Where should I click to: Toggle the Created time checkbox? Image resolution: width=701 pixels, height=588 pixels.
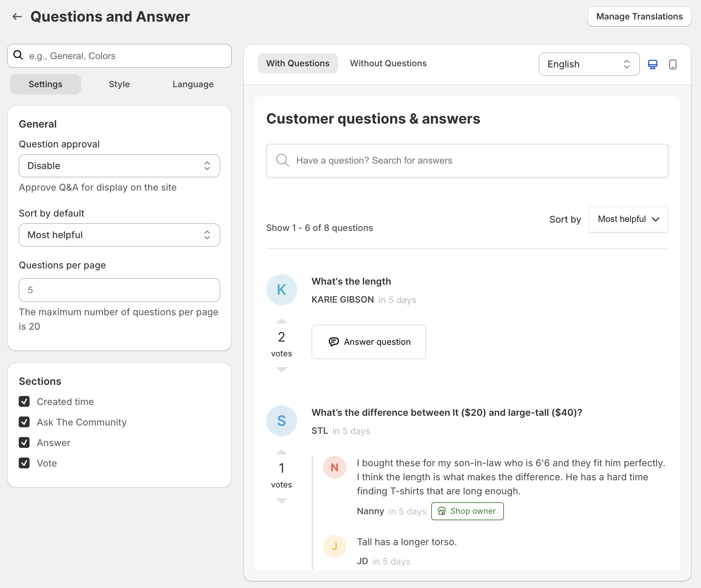pos(24,401)
